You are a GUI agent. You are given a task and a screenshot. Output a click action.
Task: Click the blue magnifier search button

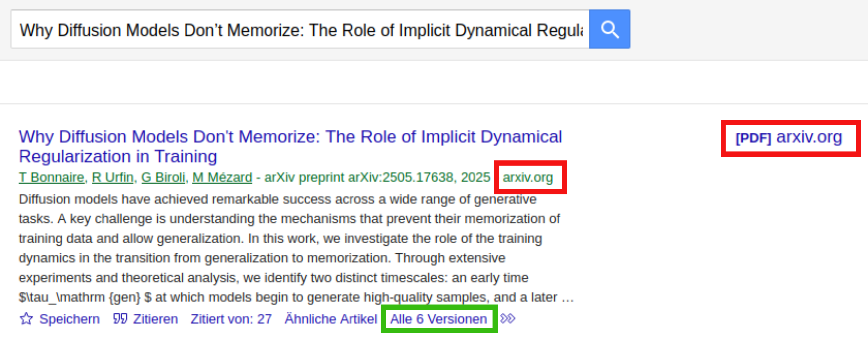[x=609, y=29]
